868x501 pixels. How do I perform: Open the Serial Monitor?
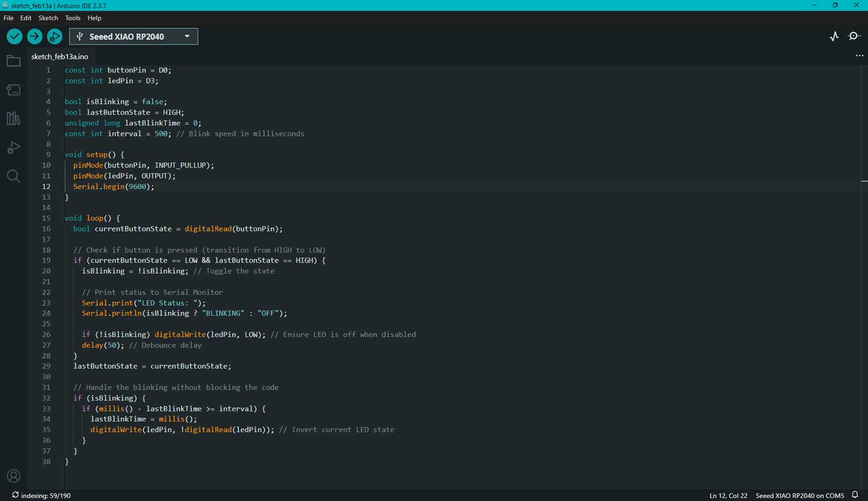[x=854, y=37]
